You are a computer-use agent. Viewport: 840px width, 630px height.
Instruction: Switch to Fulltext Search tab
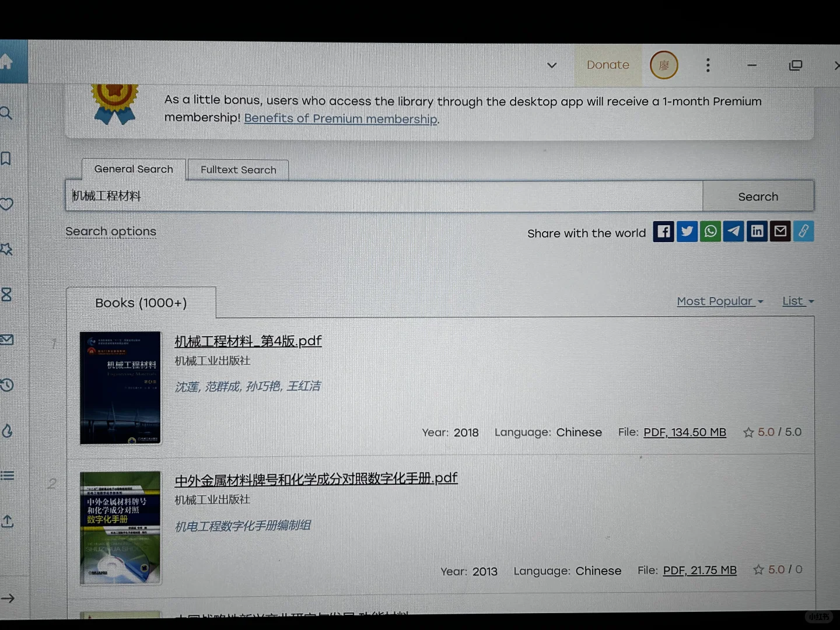(238, 170)
